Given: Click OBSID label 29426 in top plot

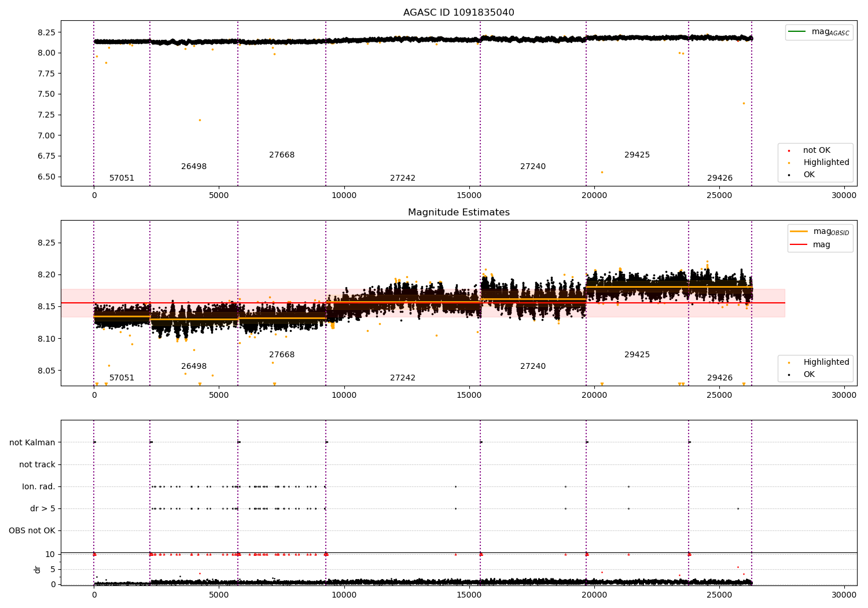Looking at the screenshot, I should click(720, 178).
